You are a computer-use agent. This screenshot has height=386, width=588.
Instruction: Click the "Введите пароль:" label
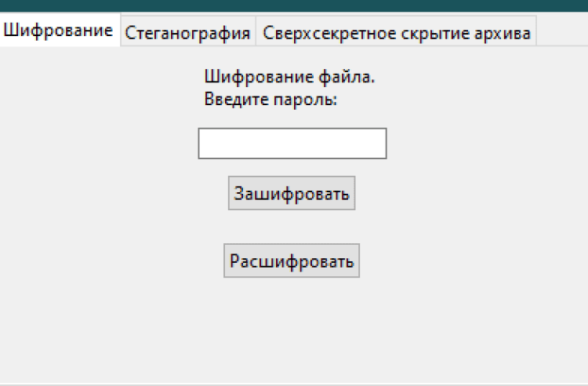click(x=270, y=100)
